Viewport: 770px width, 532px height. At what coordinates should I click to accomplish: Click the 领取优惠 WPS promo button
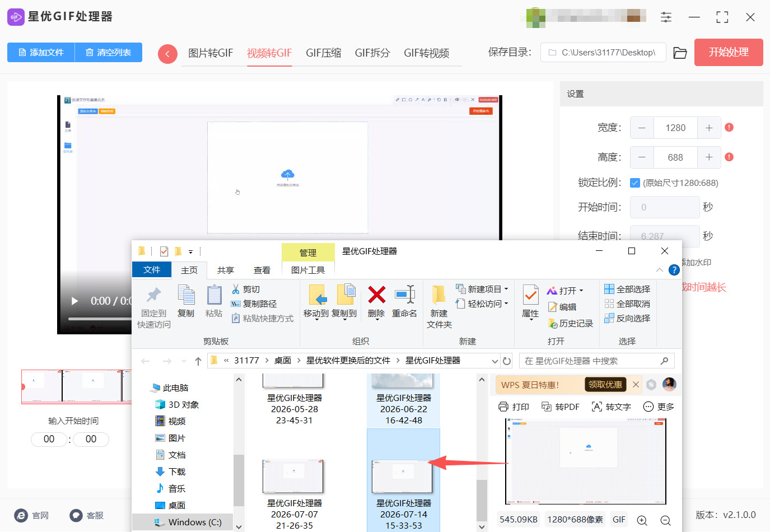click(x=605, y=385)
